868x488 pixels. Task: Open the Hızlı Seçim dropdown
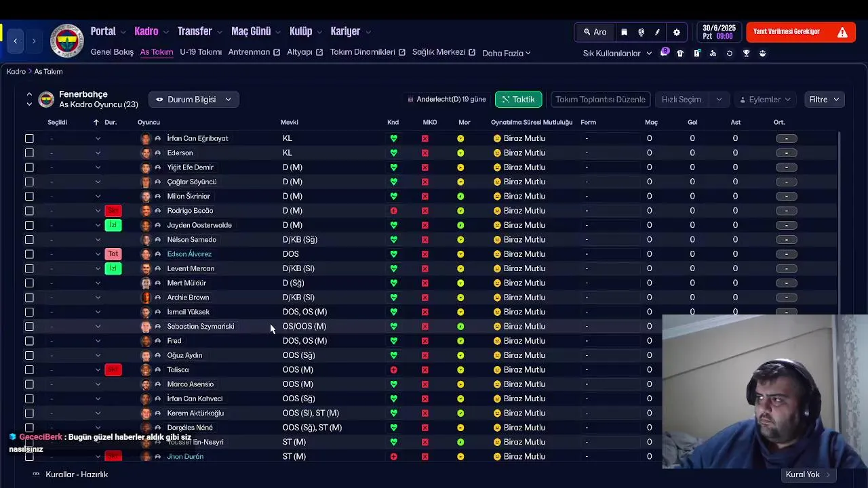pos(692,100)
